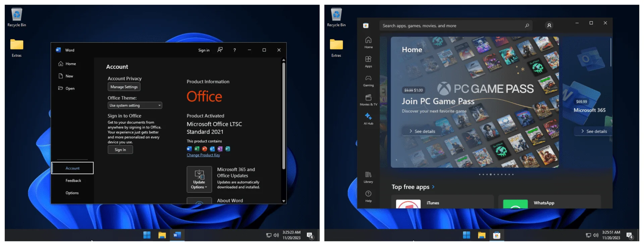Select the Recycle Bin on the desktop behind Word
This screenshot has height=246, width=644.
17,17
